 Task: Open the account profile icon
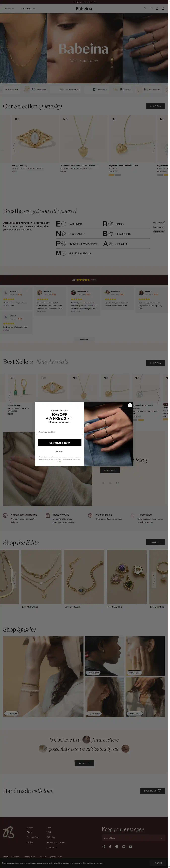[x=157, y=8]
